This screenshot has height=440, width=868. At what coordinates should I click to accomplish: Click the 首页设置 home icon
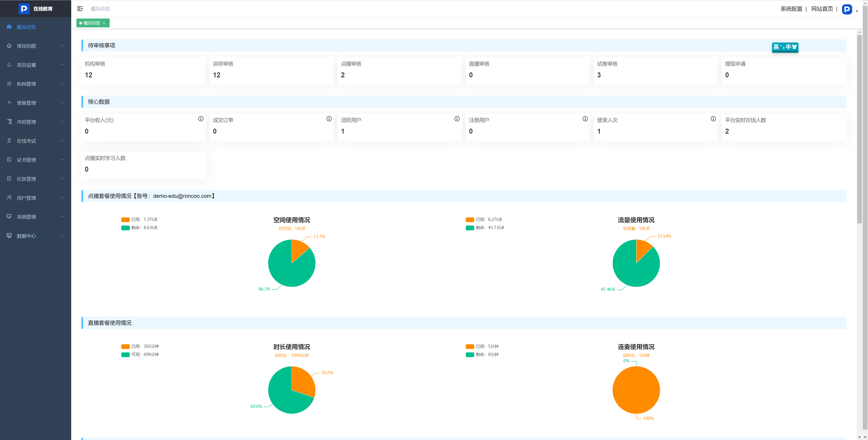9,65
